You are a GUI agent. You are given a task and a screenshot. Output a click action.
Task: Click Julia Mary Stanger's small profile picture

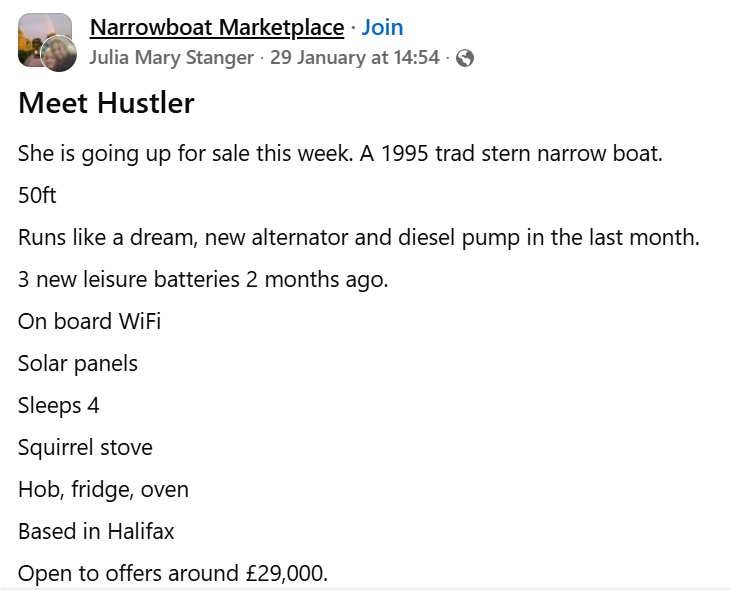point(60,54)
